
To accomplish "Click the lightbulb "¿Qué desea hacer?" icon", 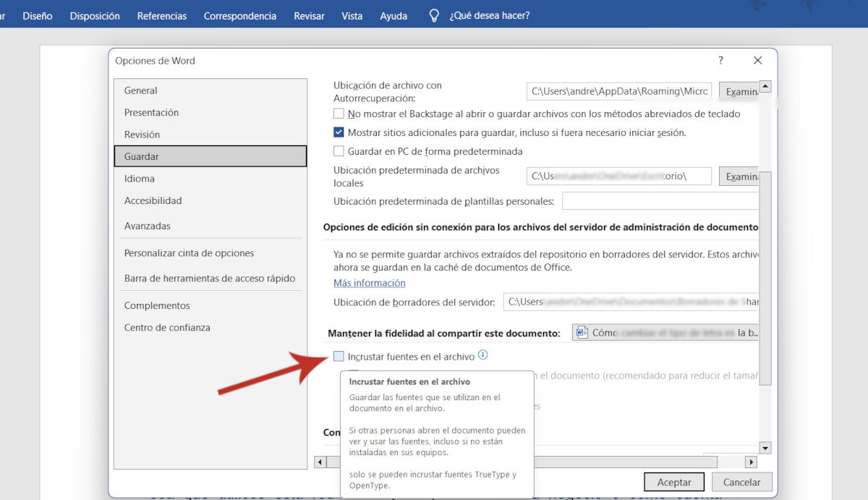I will (434, 15).
